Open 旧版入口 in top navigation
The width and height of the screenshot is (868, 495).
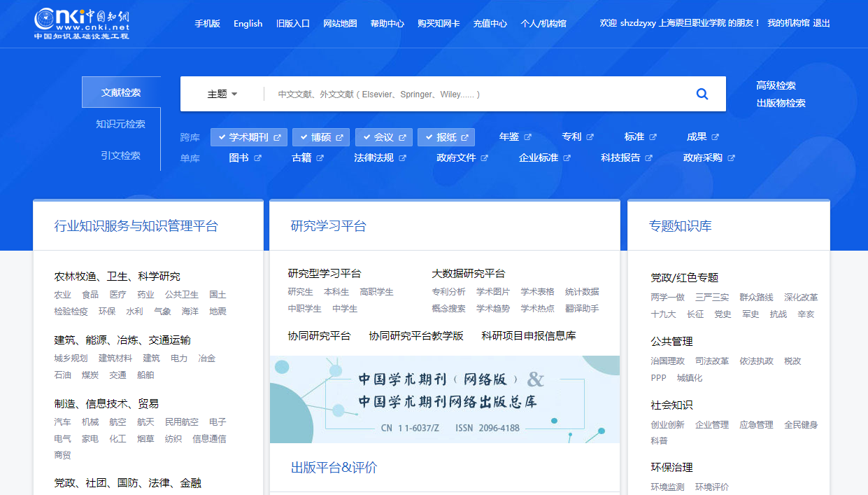coord(293,23)
